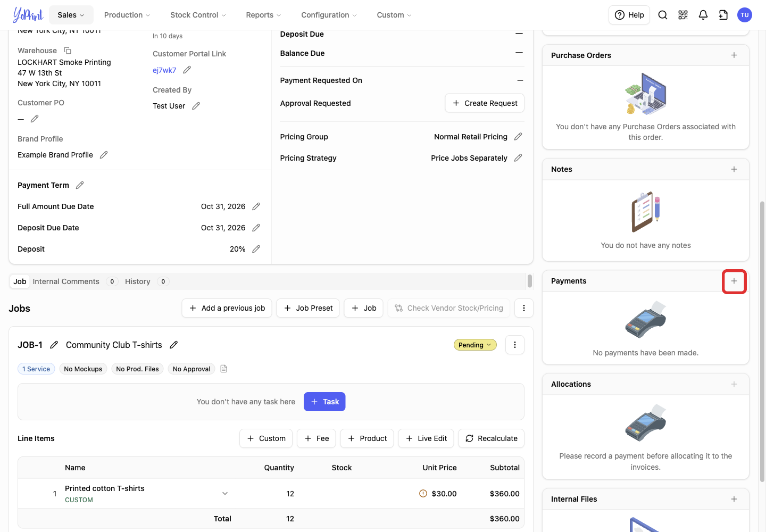Open the Reports menu
This screenshot has width=766, height=532.
coord(263,15)
